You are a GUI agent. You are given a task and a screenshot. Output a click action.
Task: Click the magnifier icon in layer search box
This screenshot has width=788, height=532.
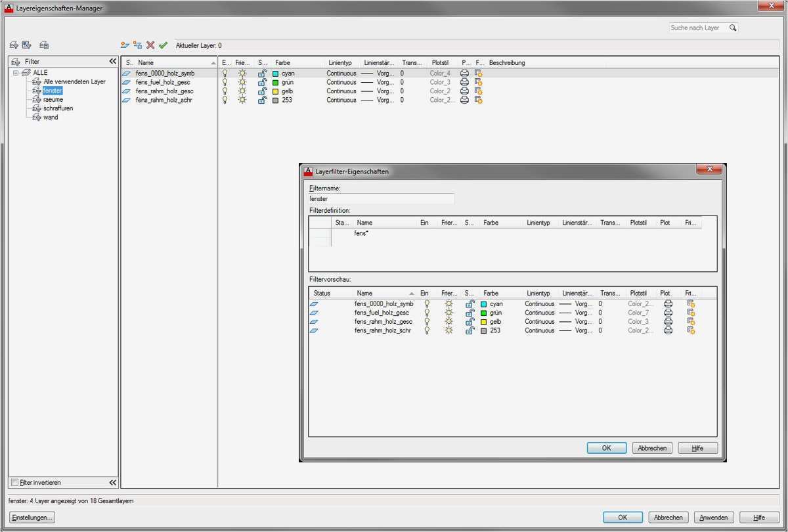point(733,28)
